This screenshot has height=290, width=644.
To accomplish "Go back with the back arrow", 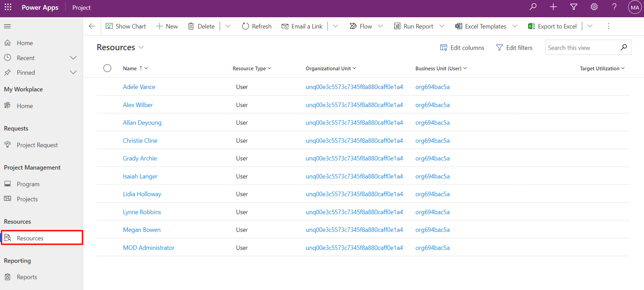I will 92,26.
